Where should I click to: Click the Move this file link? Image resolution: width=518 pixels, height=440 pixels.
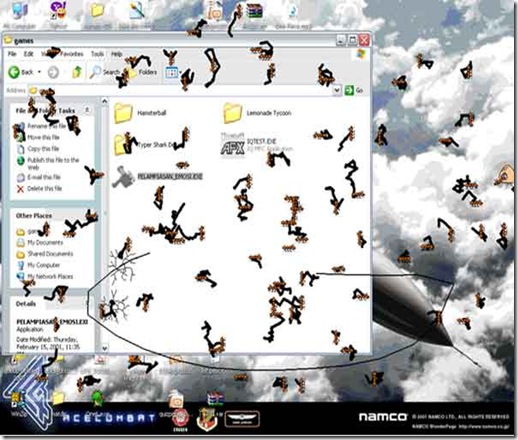pyautogui.click(x=43, y=137)
